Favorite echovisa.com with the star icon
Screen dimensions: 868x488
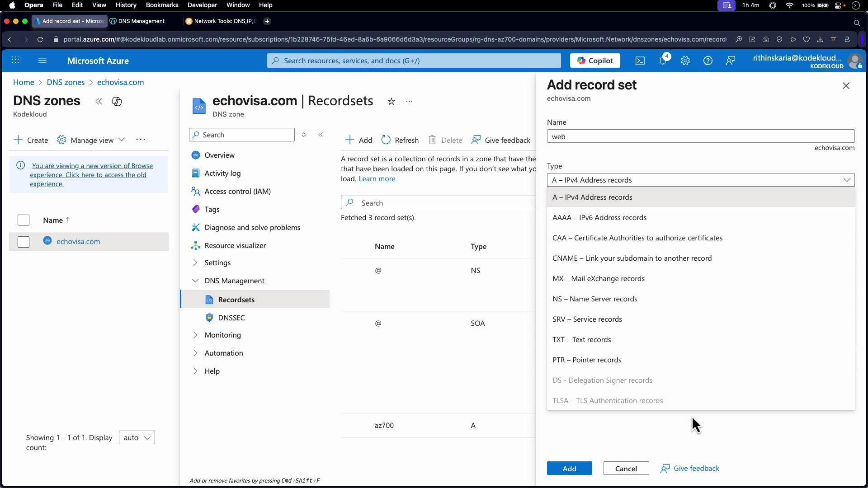point(392,101)
